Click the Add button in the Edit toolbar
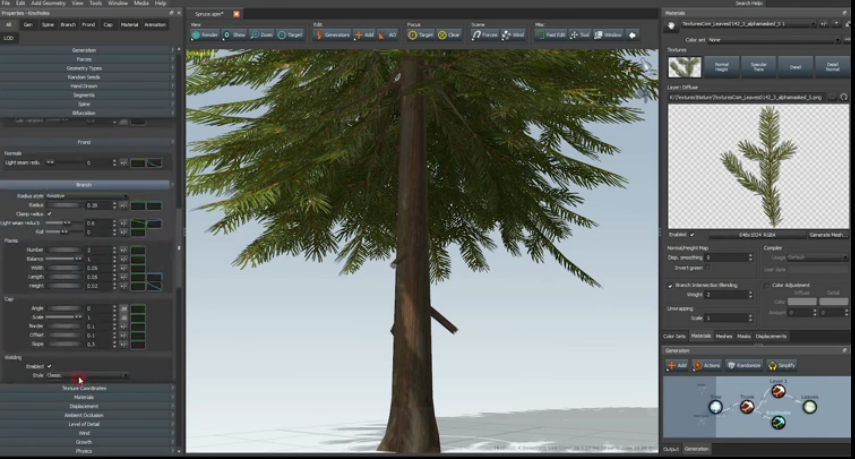 [x=364, y=35]
